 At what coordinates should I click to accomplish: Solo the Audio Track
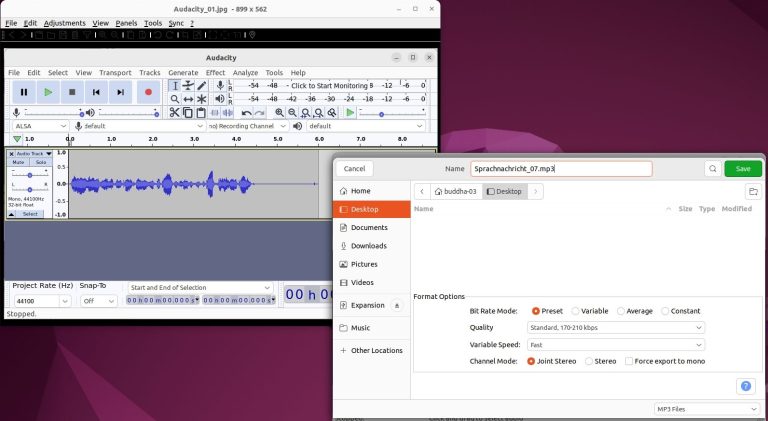(41, 162)
